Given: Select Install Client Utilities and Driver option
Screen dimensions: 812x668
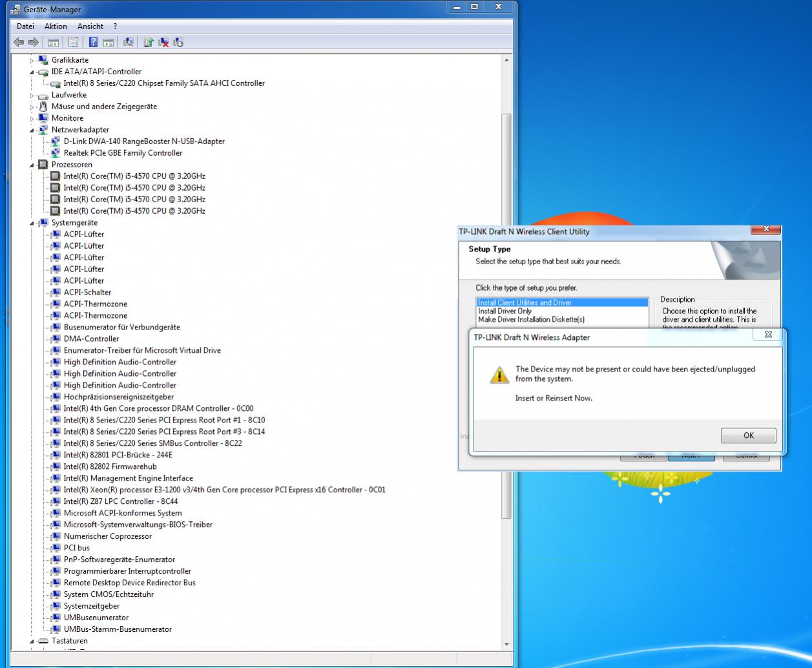Looking at the screenshot, I should click(562, 302).
